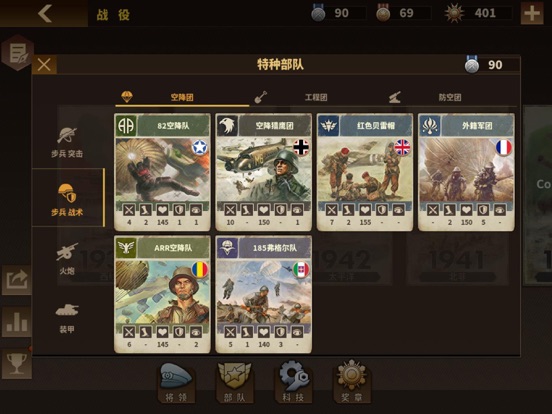Viewport: 552px width, 414px height.
Task: Choose 步兵突击 category in sidebar
Action: [67, 143]
